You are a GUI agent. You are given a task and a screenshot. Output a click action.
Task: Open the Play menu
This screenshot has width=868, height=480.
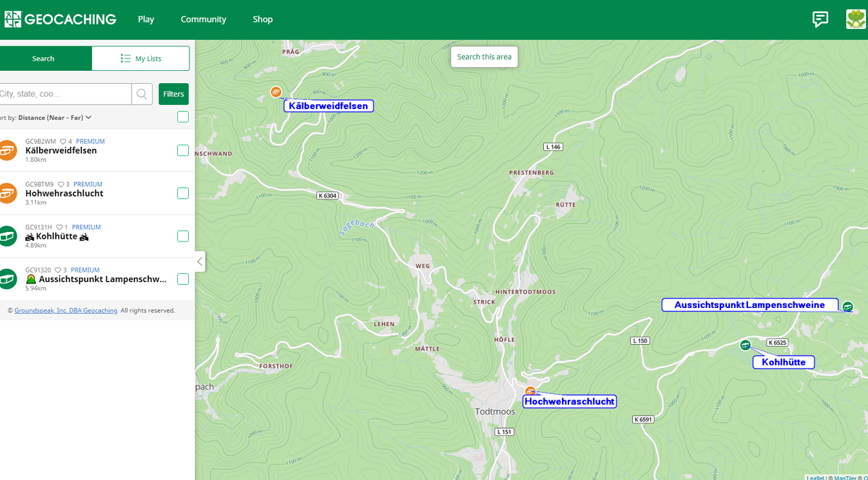coord(146,20)
